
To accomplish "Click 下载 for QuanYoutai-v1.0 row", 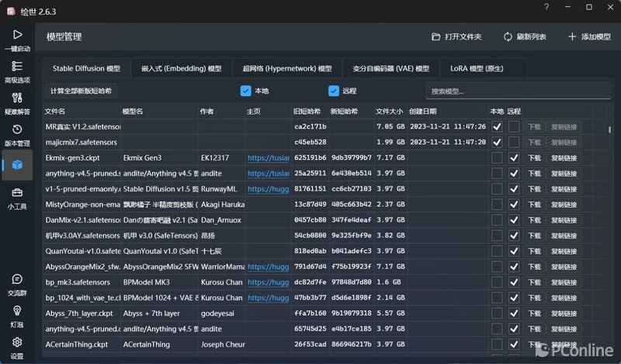I will 534,251.
